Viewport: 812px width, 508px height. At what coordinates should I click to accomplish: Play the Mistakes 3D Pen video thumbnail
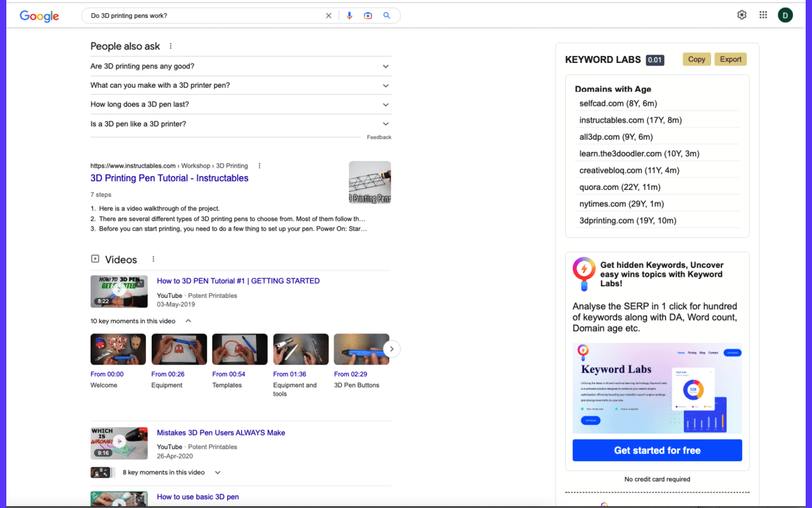[x=119, y=443]
